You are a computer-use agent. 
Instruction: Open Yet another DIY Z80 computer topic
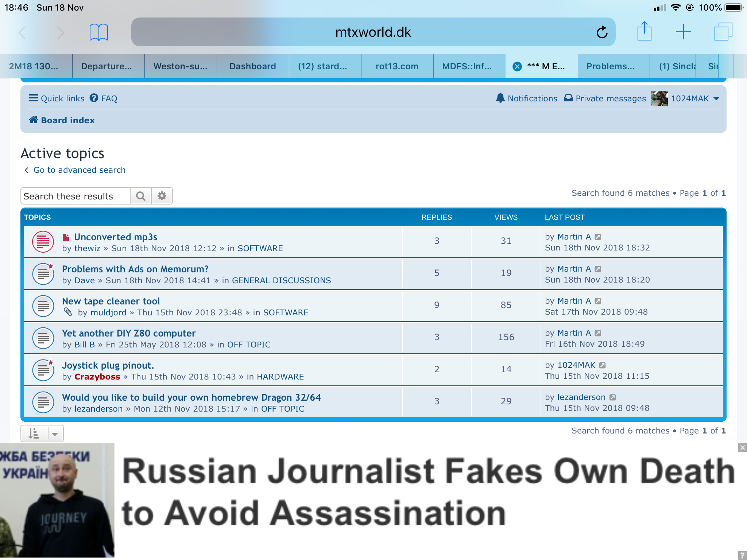(129, 333)
